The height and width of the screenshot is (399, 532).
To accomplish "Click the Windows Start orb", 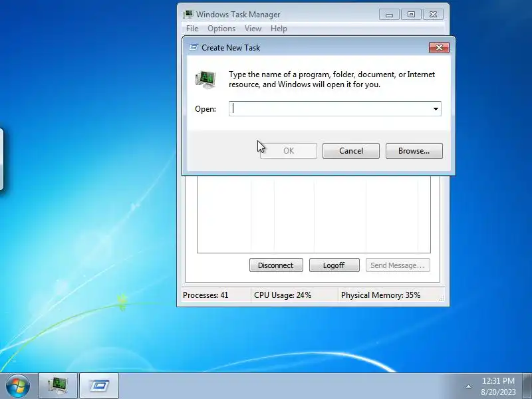I will coord(18,386).
